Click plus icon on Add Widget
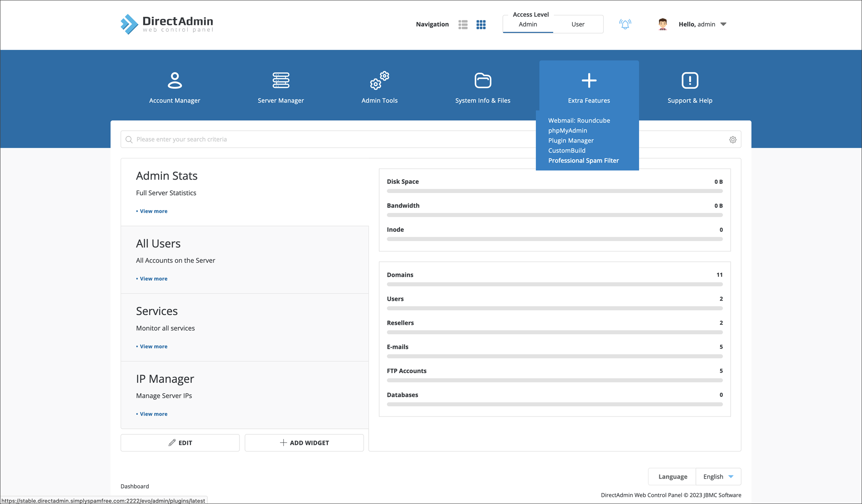Viewport: 862px width, 504px height. (283, 443)
